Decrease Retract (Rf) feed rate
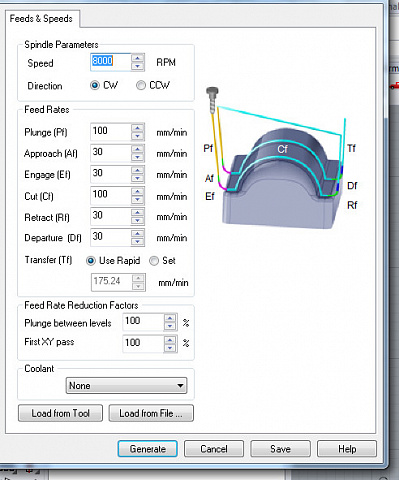The width and height of the screenshot is (399, 480). pos(137,221)
